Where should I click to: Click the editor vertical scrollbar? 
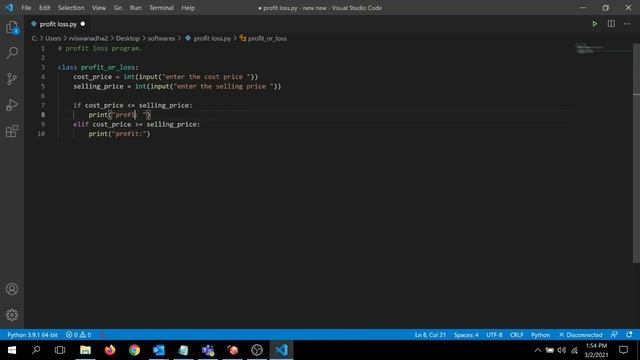636,153
